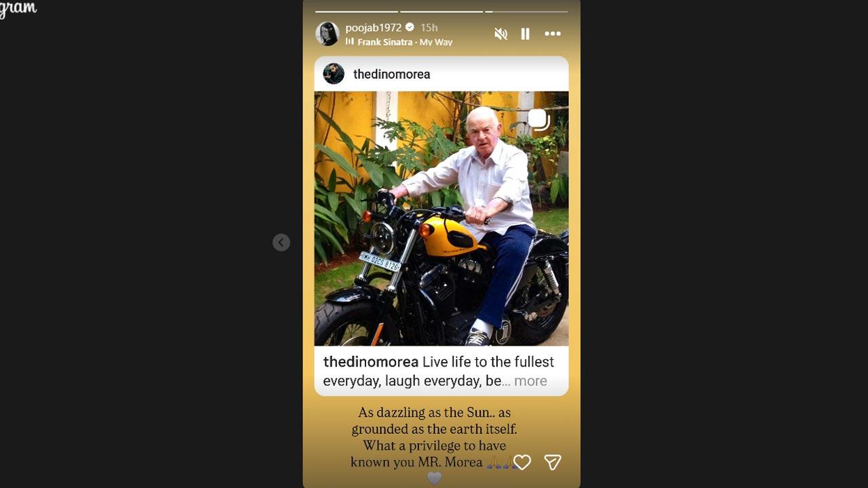Pause the story playback
The height and width of the screenshot is (488, 868).
pyautogui.click(x=525, y=34)
